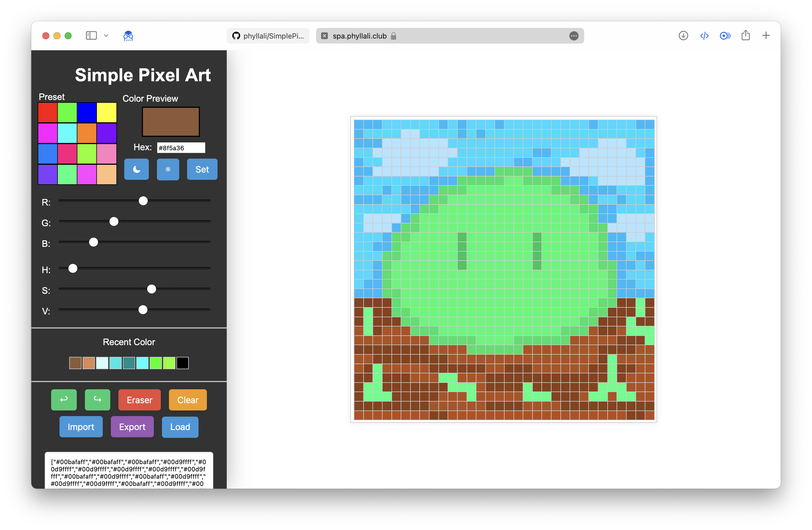Click the moon (darken) icon button
The image size is (812, 530).
[136, 169]
